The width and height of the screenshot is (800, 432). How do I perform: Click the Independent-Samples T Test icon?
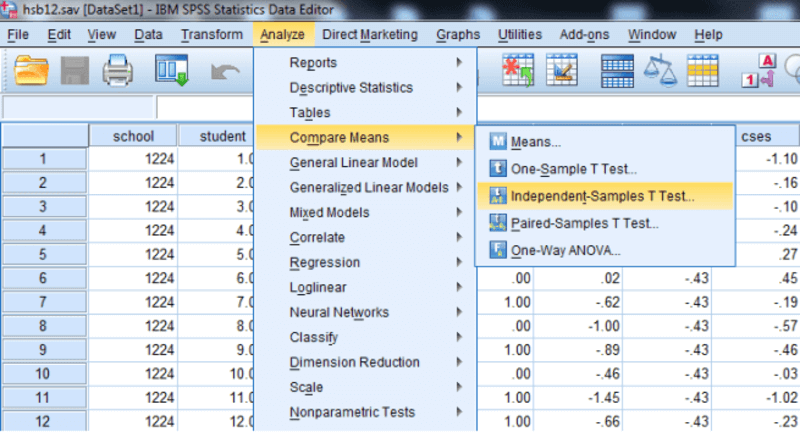click(497, 196)
